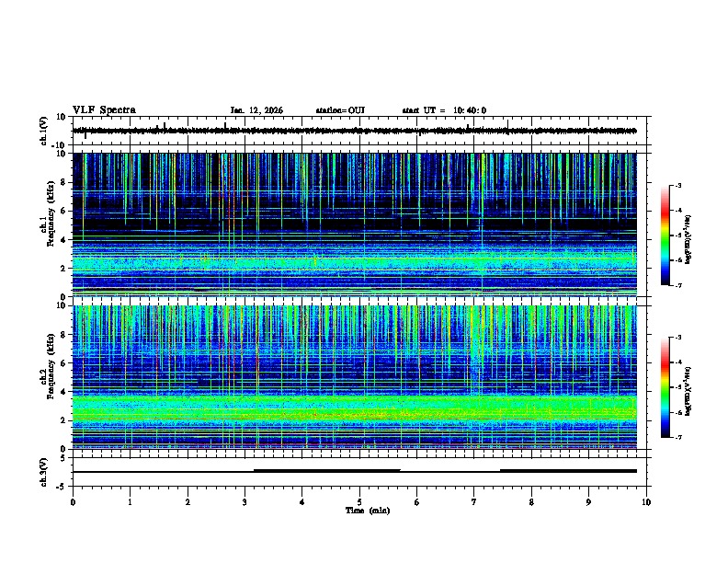The image size is (728, 563).
Task: Click the "ch.3(V)" axis label
Action: (x=44, y=472)
